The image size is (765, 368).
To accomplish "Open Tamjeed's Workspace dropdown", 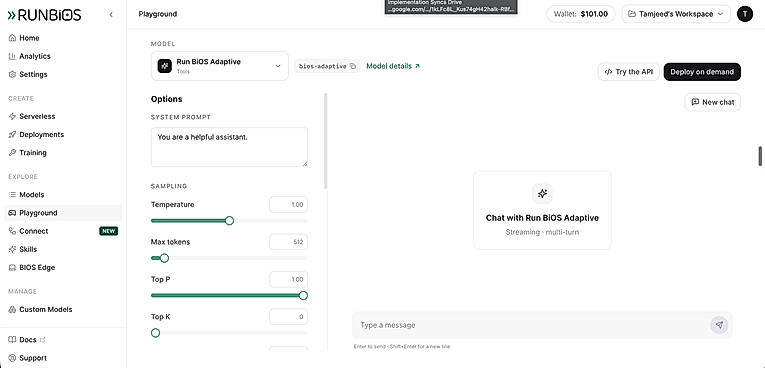I will coord(676,14).
